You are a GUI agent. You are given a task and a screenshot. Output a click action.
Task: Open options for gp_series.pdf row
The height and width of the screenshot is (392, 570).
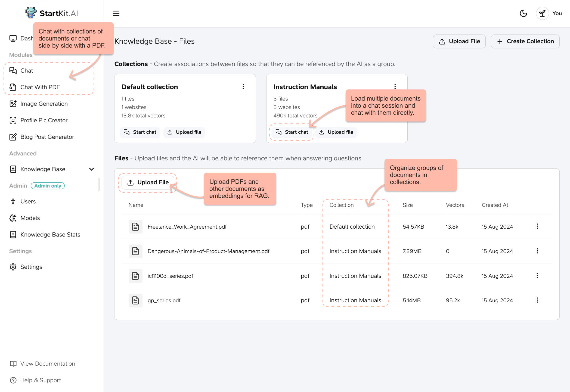(537, 300)
